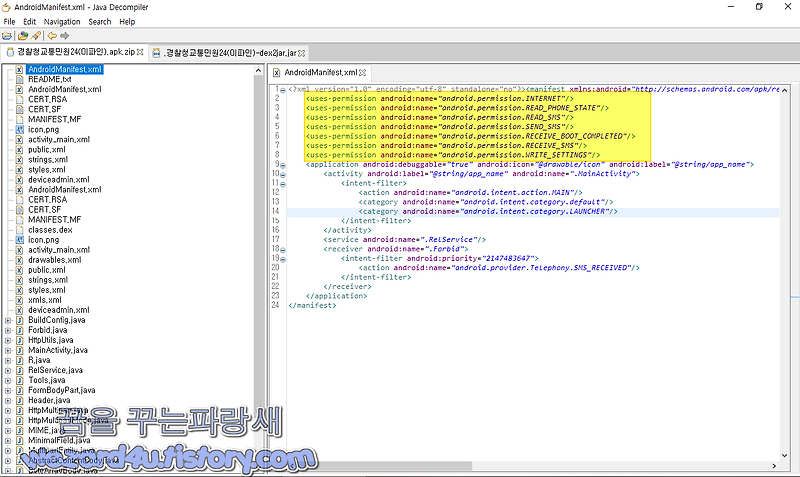800x477 pixels.
Task: Expand the R.java node
Action: click(8, 361)
